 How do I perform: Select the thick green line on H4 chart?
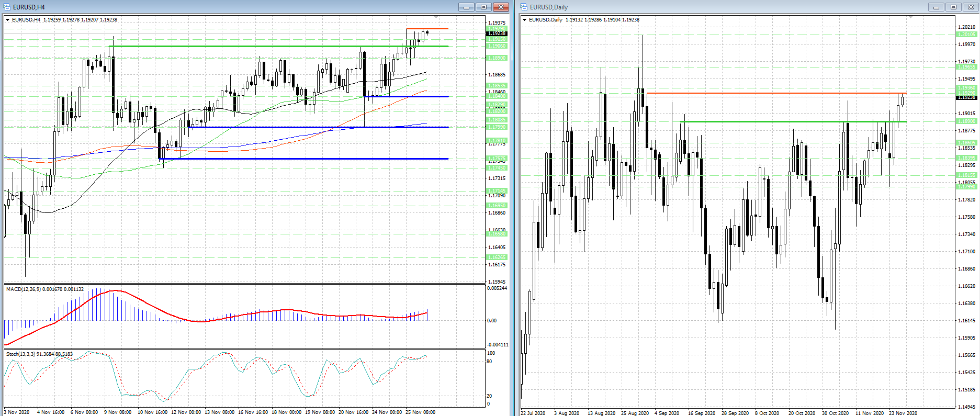(262, 47)
